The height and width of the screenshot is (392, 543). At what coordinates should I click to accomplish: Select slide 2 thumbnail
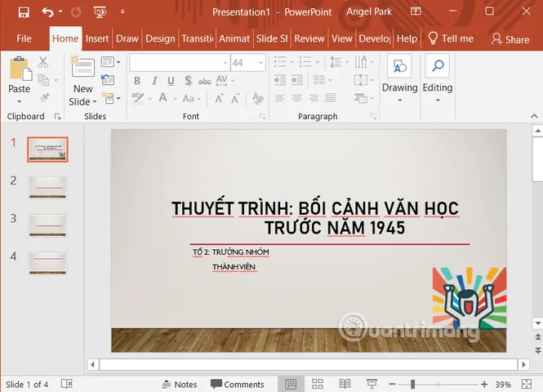point(47,187)
